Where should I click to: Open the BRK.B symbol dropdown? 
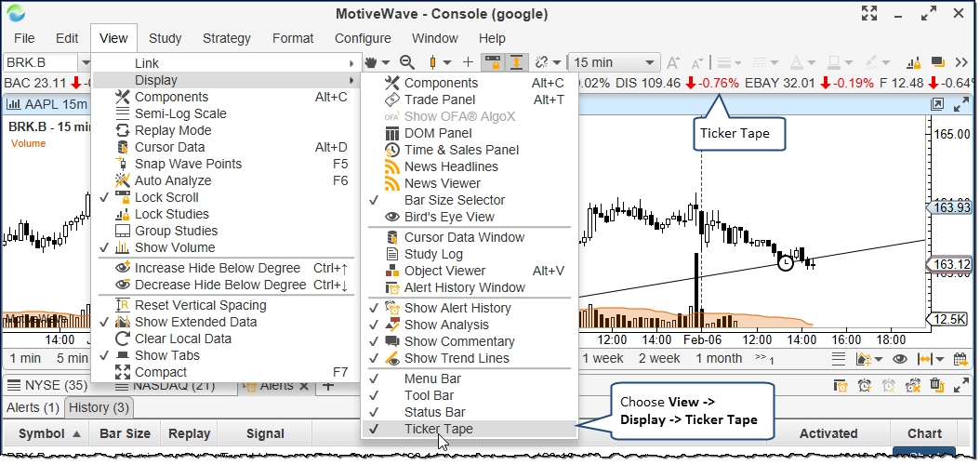(x=83, y=62)
